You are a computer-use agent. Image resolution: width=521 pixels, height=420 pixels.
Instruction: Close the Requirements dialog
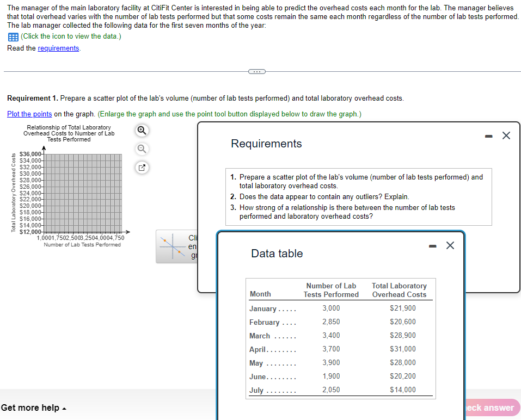506,135
